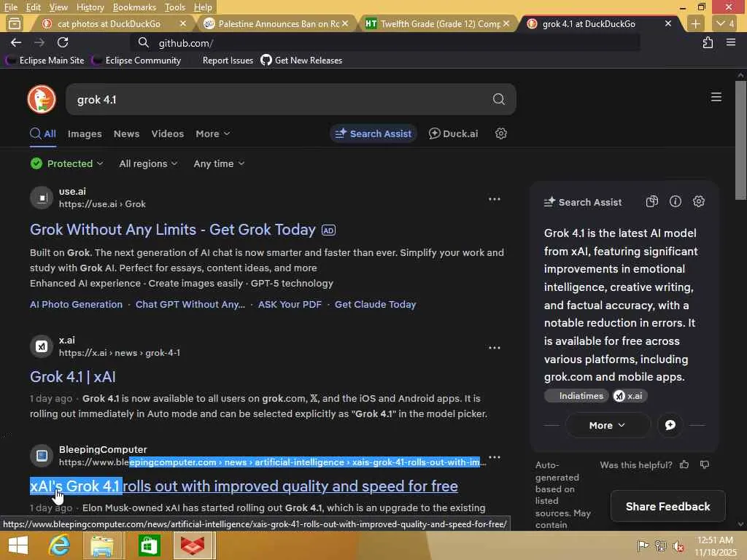
Task: Give a thumbs up to Search Assist
Action: [x=684, y=464]
